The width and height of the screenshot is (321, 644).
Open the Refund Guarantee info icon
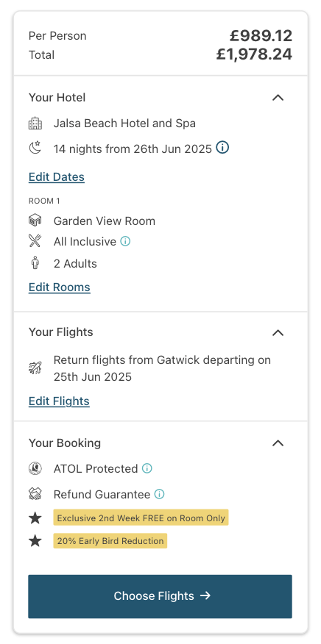coord(159,494)
